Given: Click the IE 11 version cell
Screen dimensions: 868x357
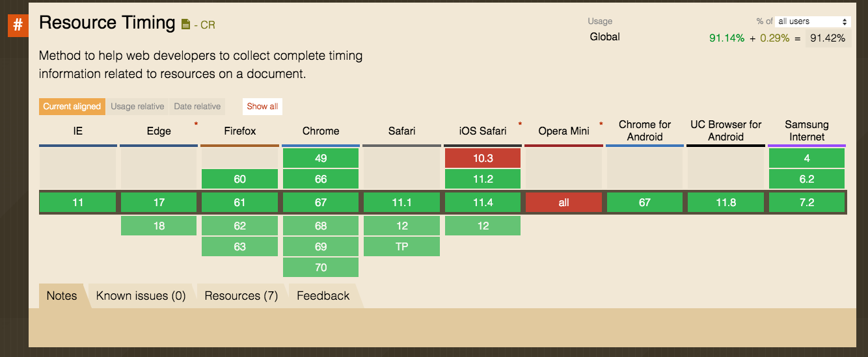Looking at the screenshot, I should pyautogui.click(x=78, y=202).
